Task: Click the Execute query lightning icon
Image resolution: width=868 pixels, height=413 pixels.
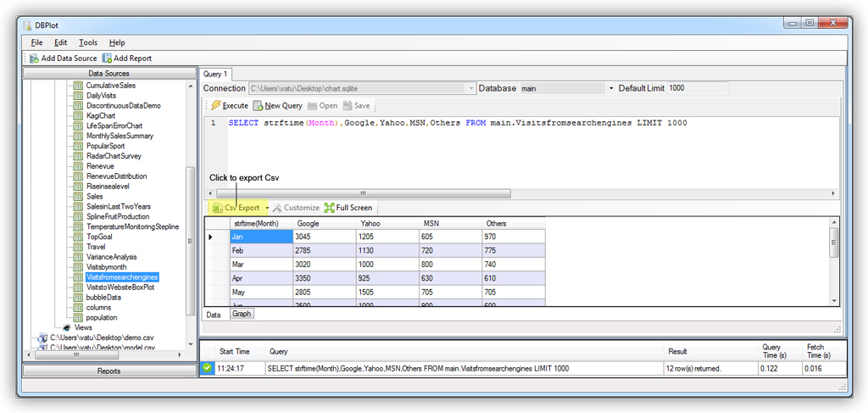Action: click(215, 106)
